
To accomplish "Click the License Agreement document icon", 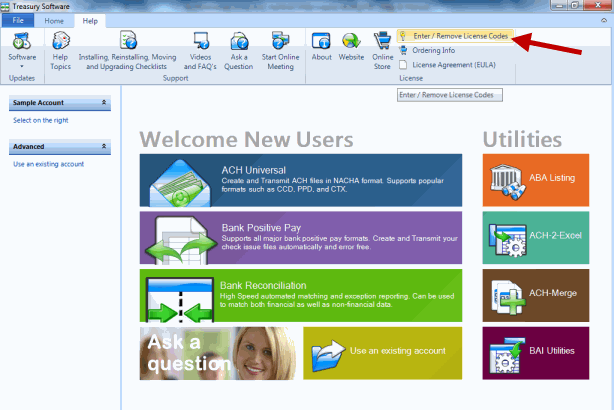I will point(403,65).
